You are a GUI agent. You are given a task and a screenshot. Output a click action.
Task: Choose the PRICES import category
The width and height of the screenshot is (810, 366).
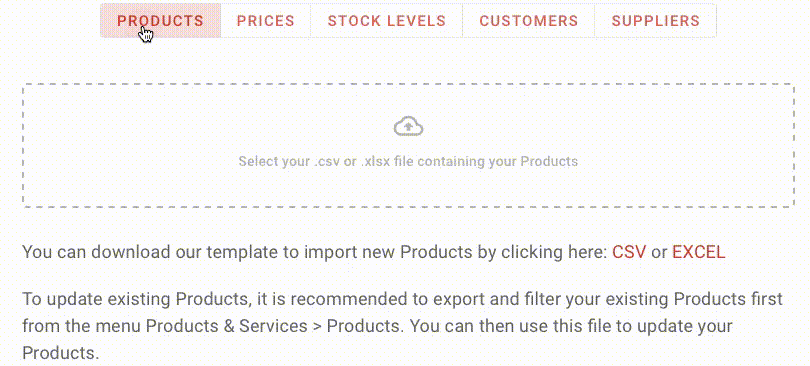click(x=266, y=21)
